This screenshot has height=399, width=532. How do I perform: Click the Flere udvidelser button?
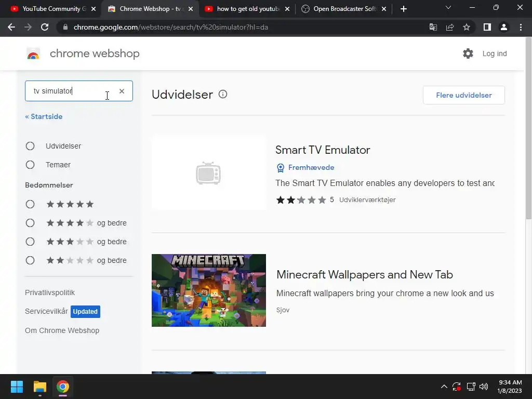point(464,95)
